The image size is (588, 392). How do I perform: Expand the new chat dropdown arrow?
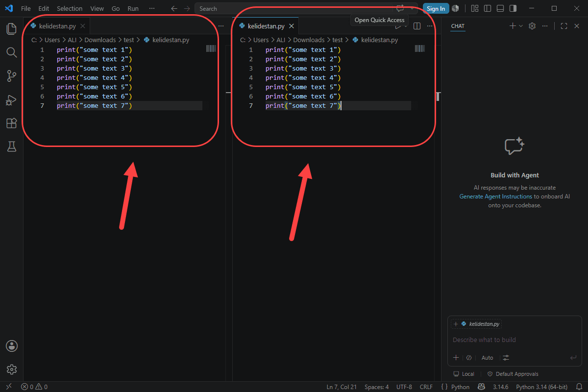point(521,26)
